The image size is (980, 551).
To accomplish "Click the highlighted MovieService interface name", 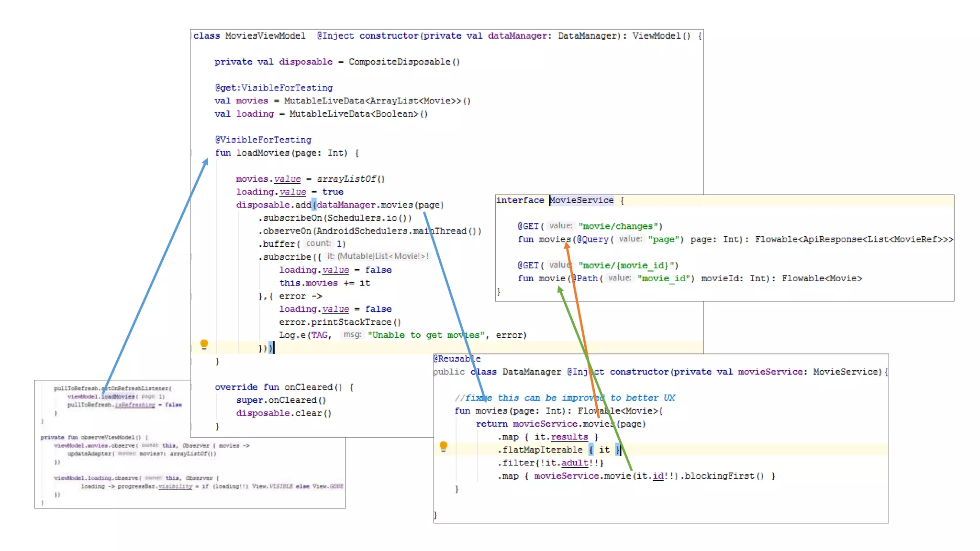I will (x=581, y=200).
